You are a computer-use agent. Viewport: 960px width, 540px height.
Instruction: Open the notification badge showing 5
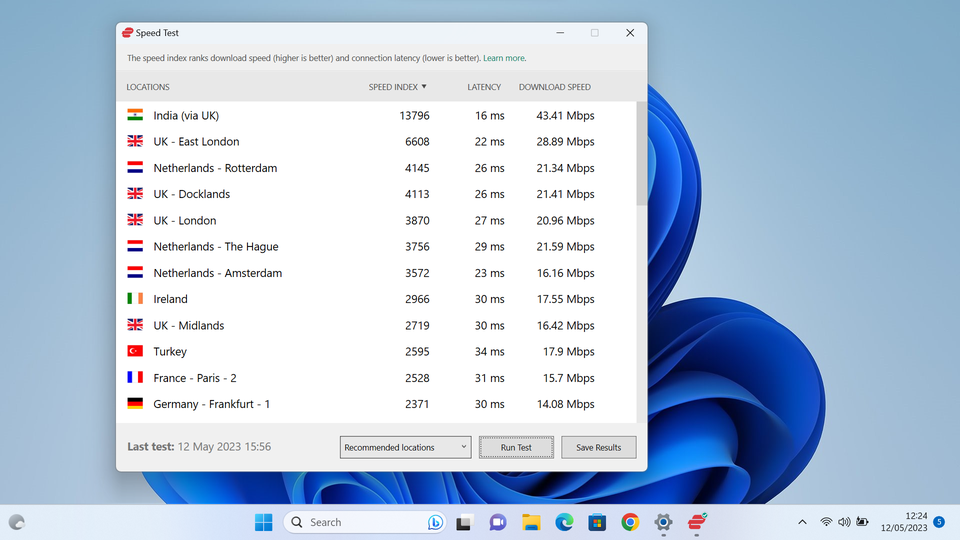coord(939,522)
